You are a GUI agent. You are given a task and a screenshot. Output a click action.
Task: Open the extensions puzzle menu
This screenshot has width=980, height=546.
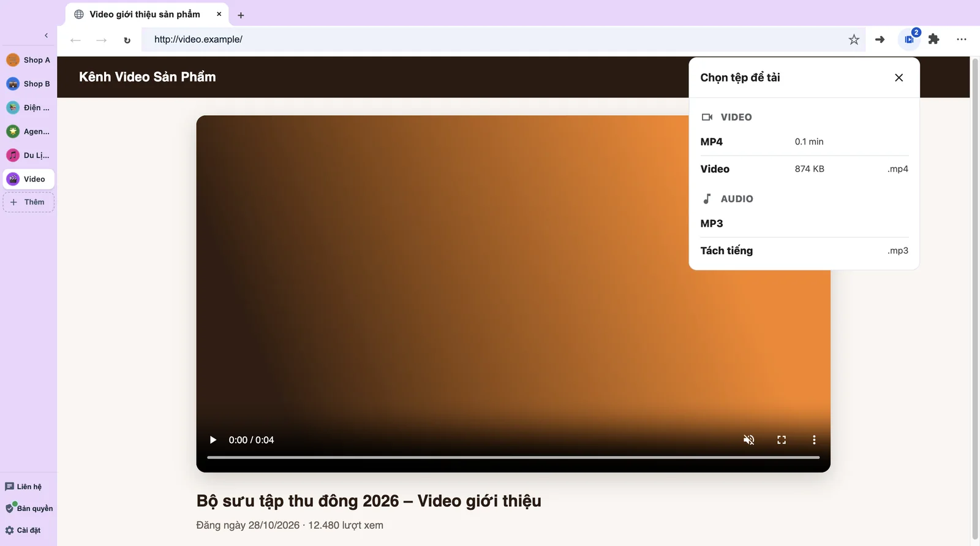(x=933, y=39)
